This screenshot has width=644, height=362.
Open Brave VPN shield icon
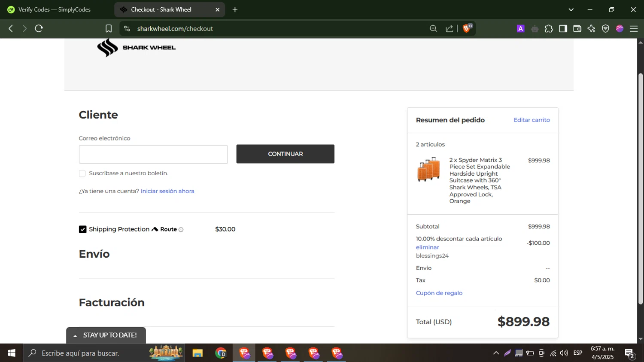click(605, 28)
